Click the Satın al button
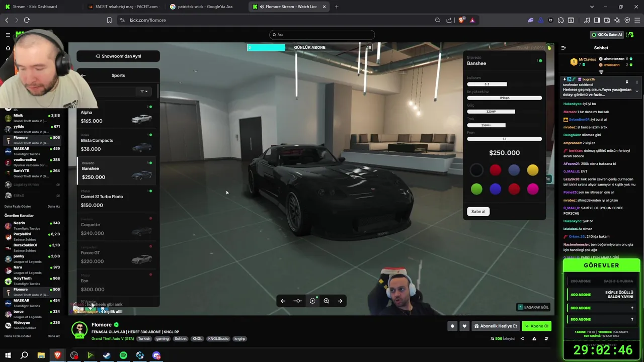The width and height of the screenshot is (644, 362). (x=478, y=212)
